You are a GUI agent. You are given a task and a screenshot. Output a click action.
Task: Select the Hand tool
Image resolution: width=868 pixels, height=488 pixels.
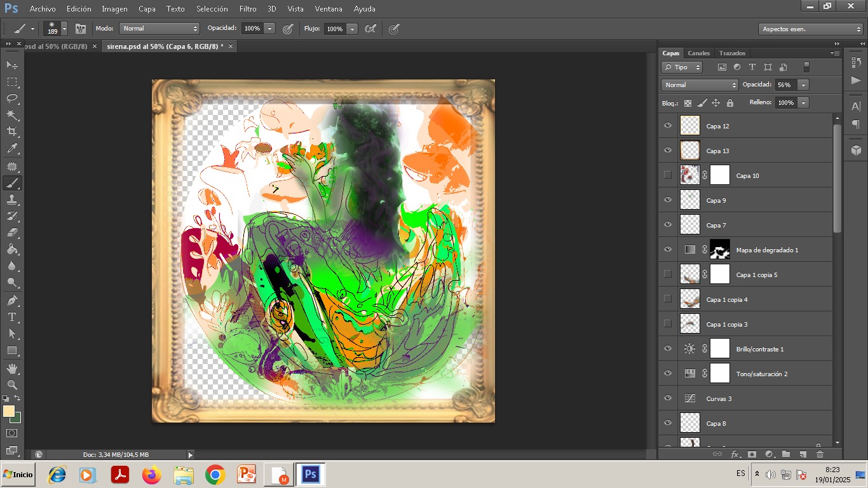click(12, 369)
